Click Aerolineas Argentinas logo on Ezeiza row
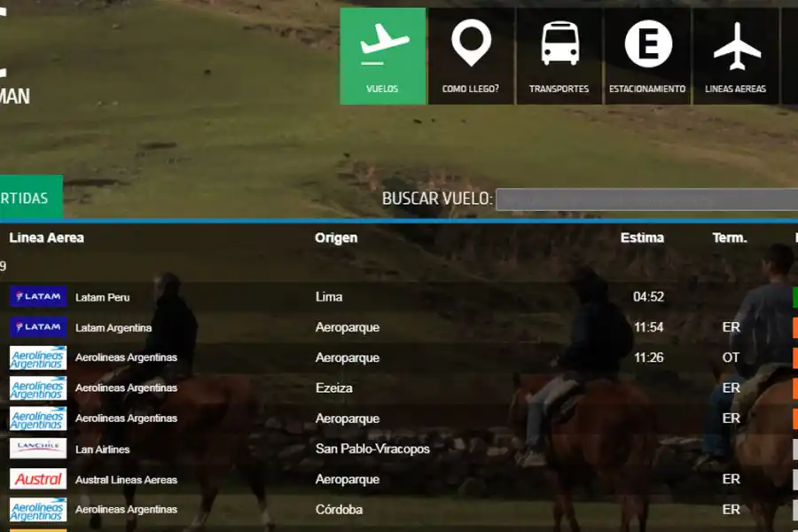The height and width of the screenshot is (532, 798). click(x=38, y=388)
